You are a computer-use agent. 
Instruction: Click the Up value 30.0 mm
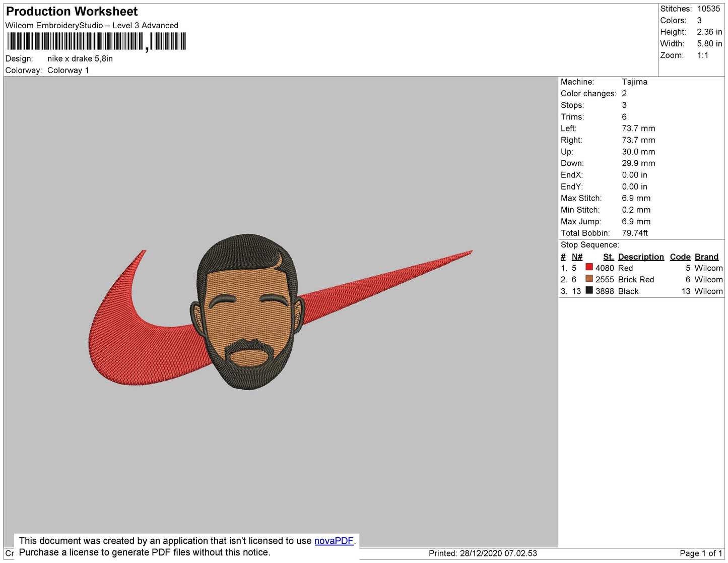[638, 152]
